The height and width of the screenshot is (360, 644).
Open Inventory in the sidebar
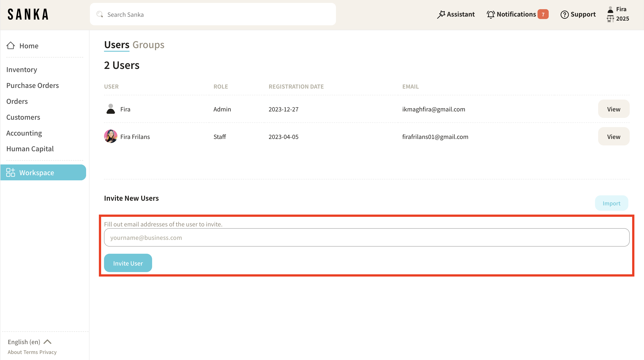pos(21,70)
